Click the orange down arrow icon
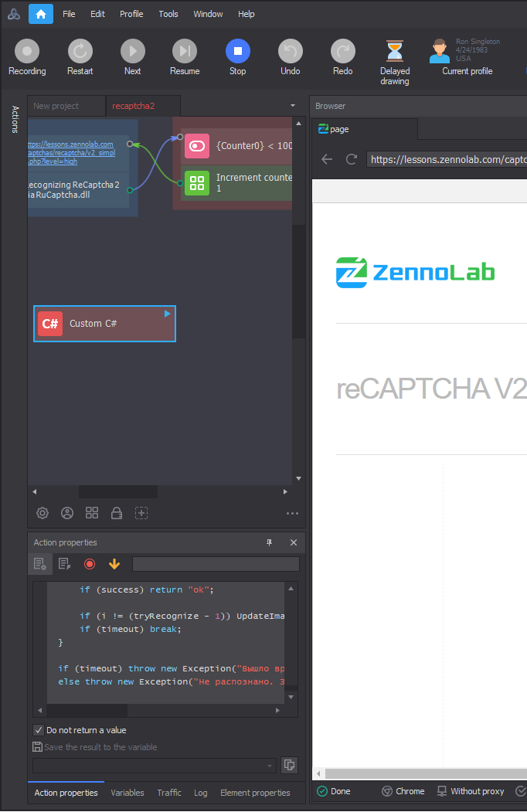Screen dimensions: 527x812 tap(114, 564)
